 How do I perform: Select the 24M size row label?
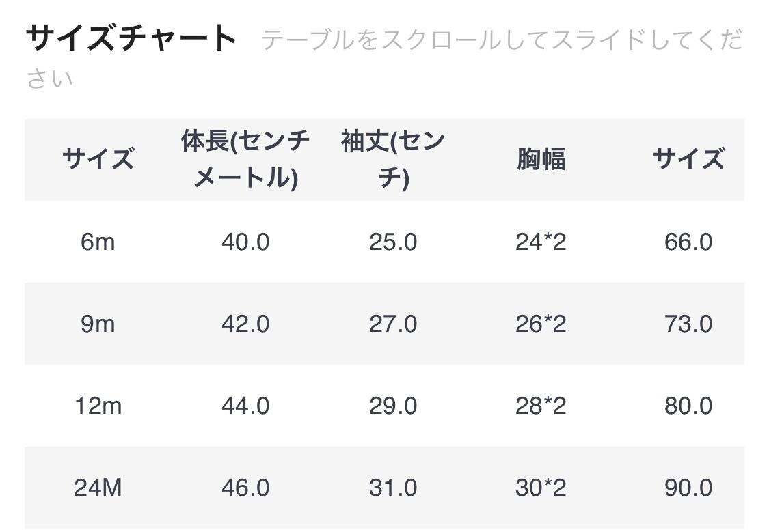98,488
